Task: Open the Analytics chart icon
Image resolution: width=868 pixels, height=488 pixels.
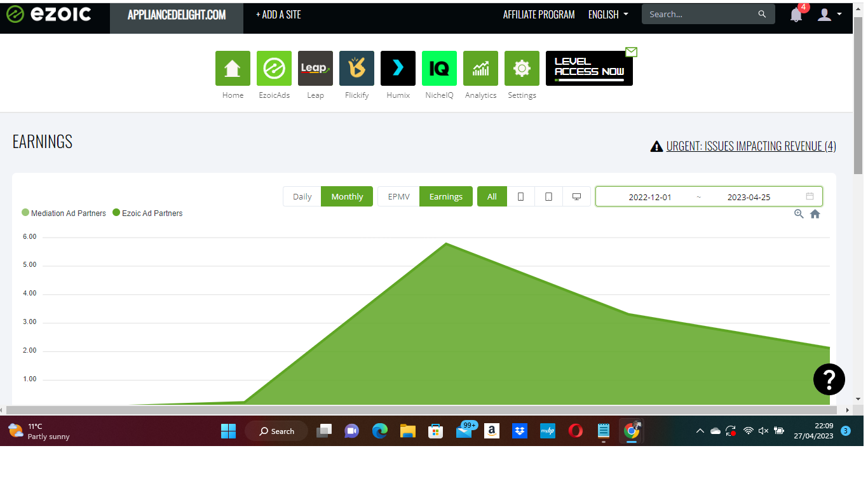Action: (x=480, y=68)
